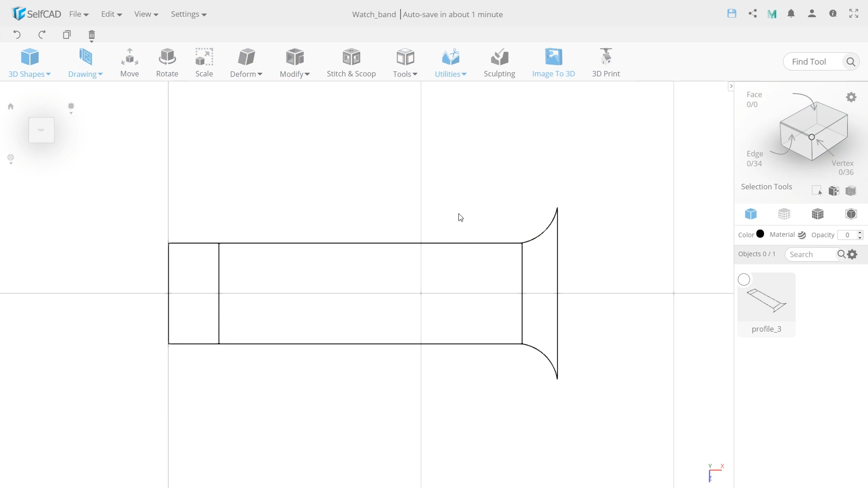Click the SelfCAD logo

pyautogui.click(x=37, y=14)
